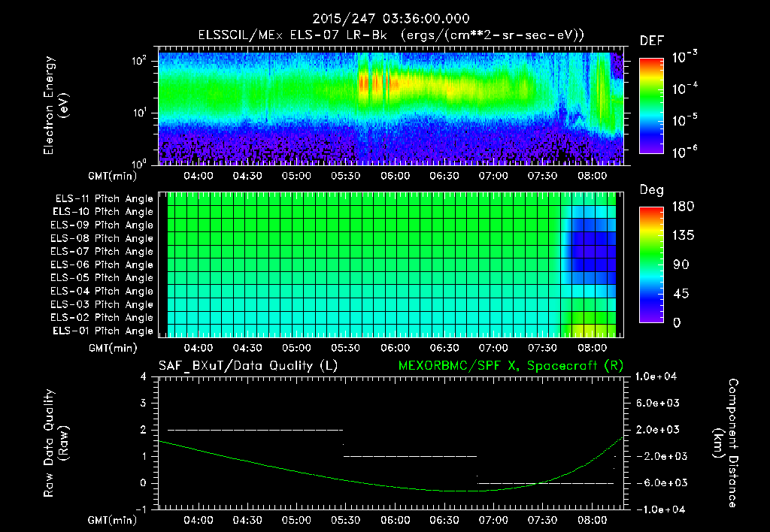
Task: Select the ELS-01 Pitch Angle row label
Action: pos(103,331)
